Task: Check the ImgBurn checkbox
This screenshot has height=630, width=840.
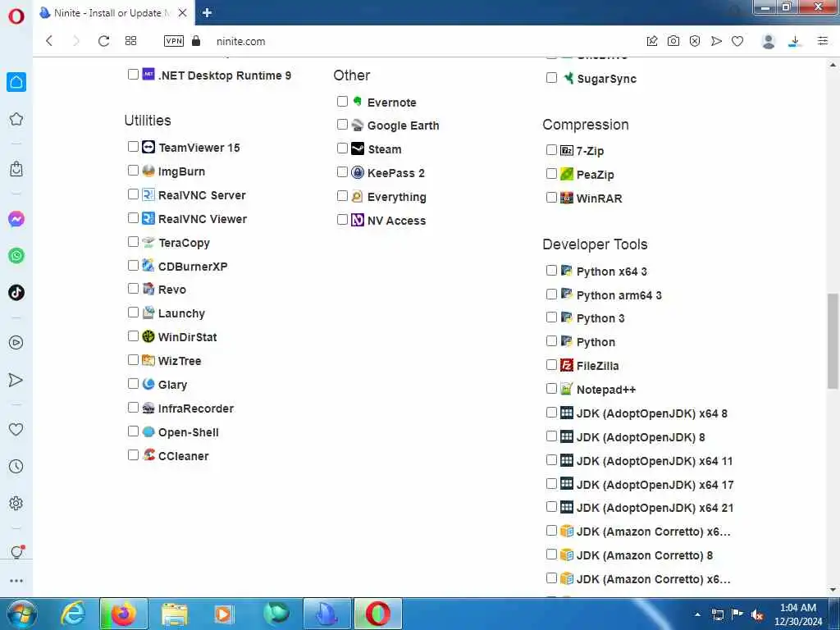Action: point(134,170)
